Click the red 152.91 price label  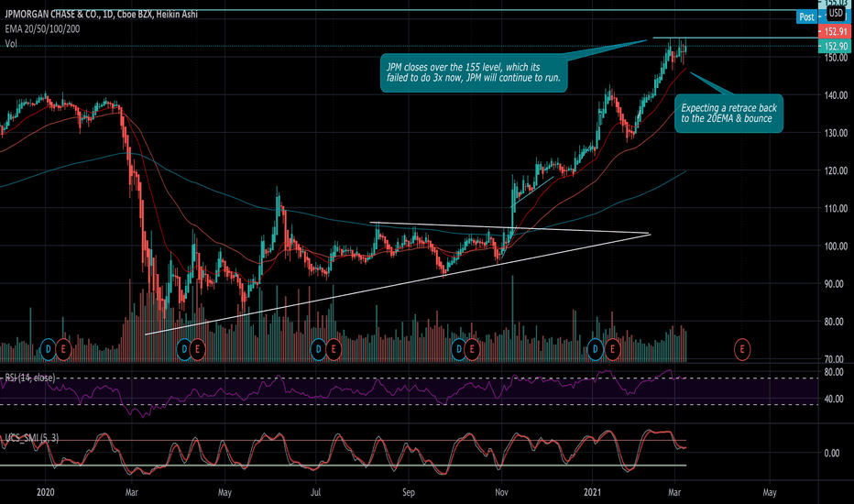[835, 31]
